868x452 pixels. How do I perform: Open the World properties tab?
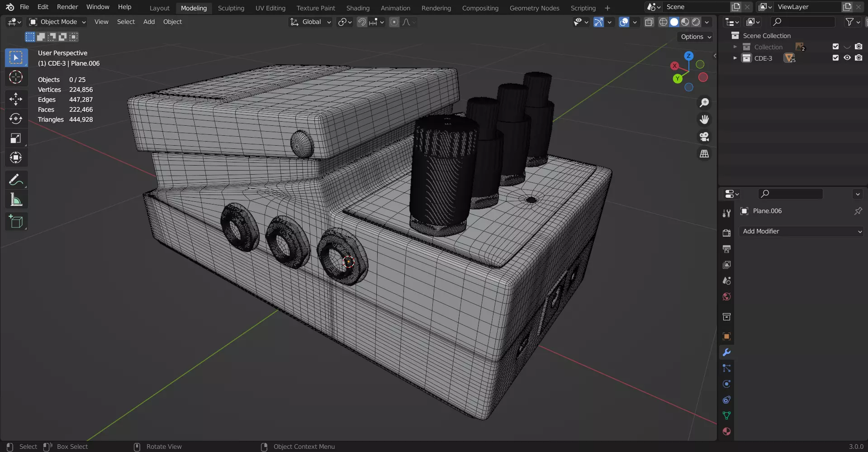click(726, 296)
